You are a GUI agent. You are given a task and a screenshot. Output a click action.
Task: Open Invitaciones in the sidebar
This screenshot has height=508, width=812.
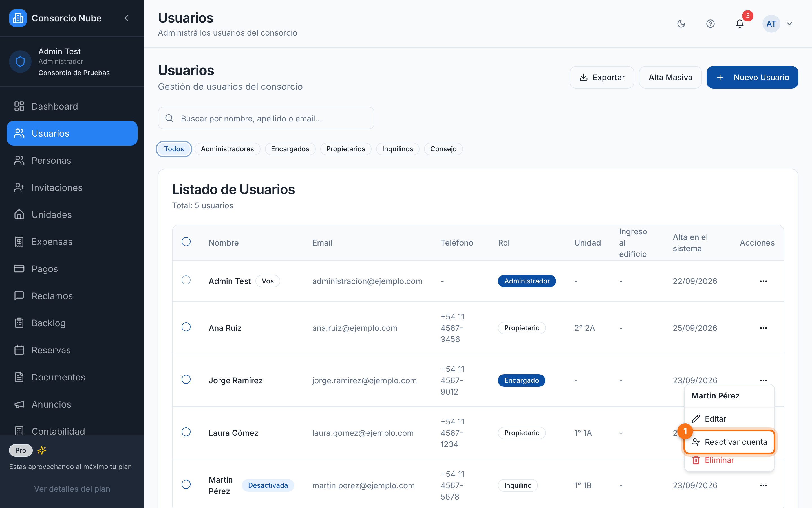click(x=72, y=187)
